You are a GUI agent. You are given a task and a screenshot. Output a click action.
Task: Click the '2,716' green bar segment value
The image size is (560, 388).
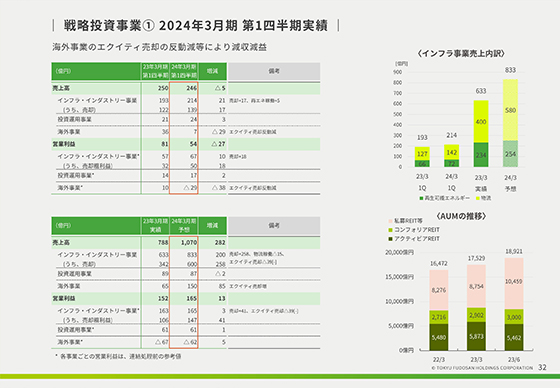point(439,317)
